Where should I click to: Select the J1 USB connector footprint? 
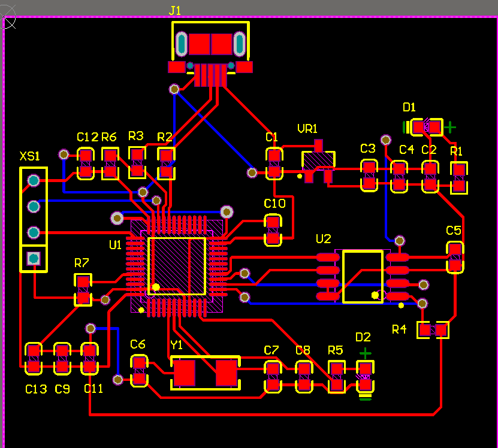point(211,44)
